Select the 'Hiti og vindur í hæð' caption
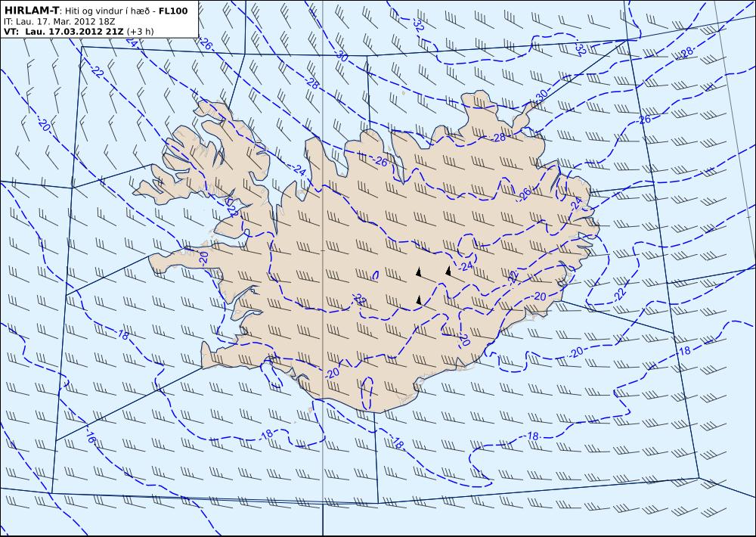 (x=108, y=11)
